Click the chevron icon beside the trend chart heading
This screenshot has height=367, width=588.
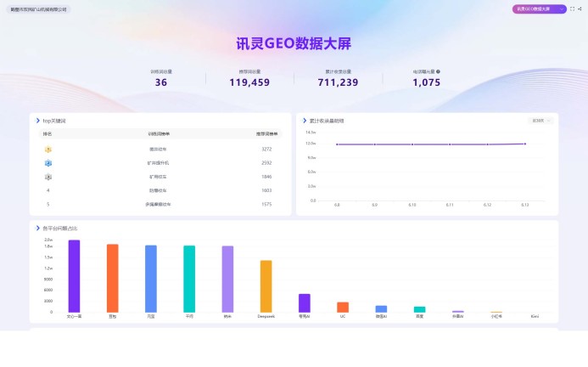pyautogui.click(x=305, y=121)
